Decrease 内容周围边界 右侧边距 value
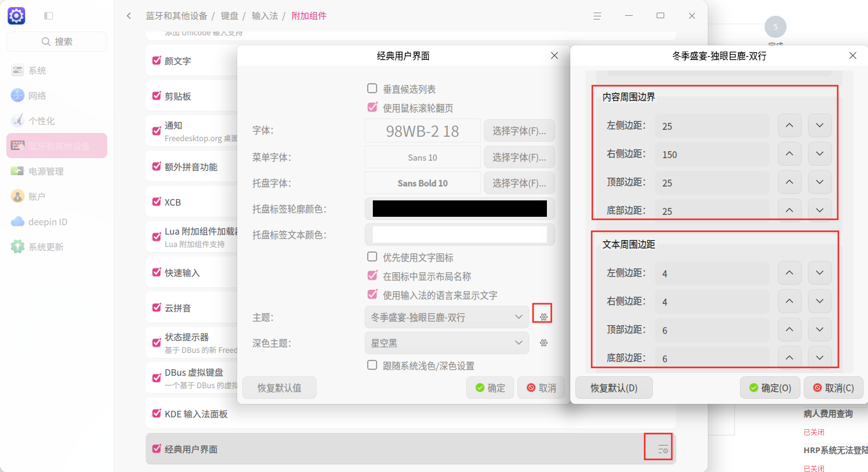868x472 pixels. pyautogui.click(x=819, y=154)
